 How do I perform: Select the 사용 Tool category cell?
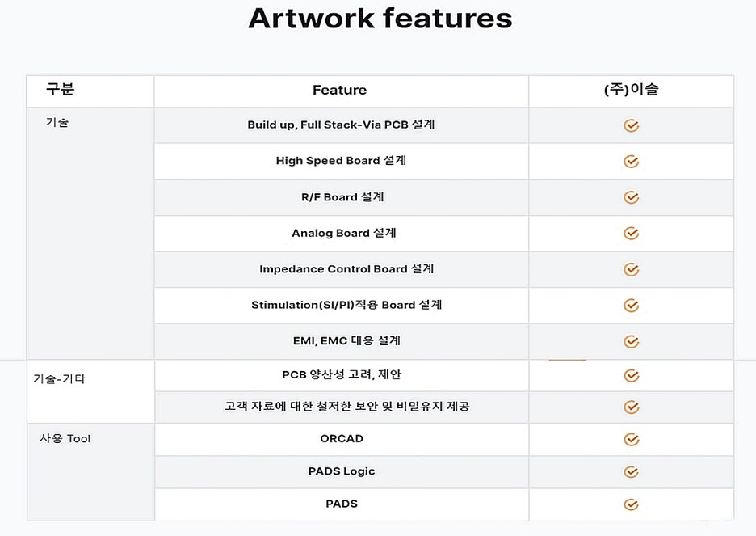(90, 472)
